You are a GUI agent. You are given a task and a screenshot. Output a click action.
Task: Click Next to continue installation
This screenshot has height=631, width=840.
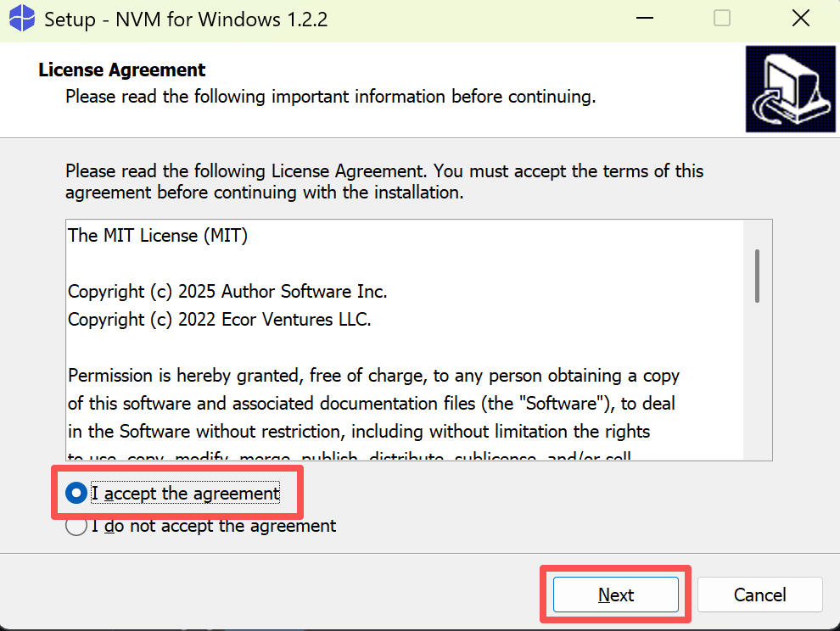tap(615, 595)
